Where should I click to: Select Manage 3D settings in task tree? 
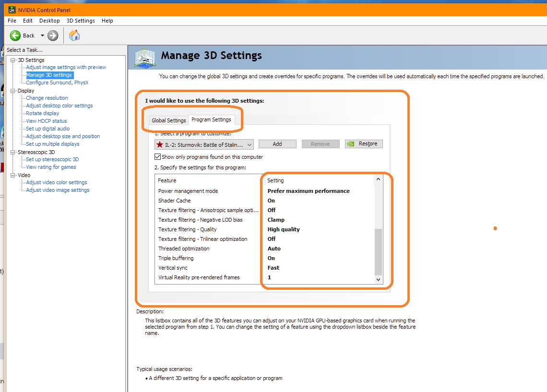(49, 75)
